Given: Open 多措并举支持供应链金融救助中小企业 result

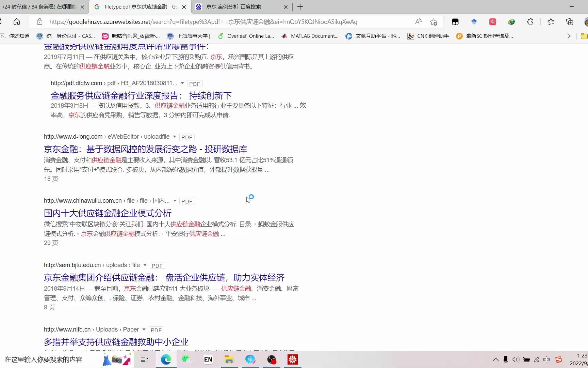Looking at the screenshot, I should click(116, 342).
